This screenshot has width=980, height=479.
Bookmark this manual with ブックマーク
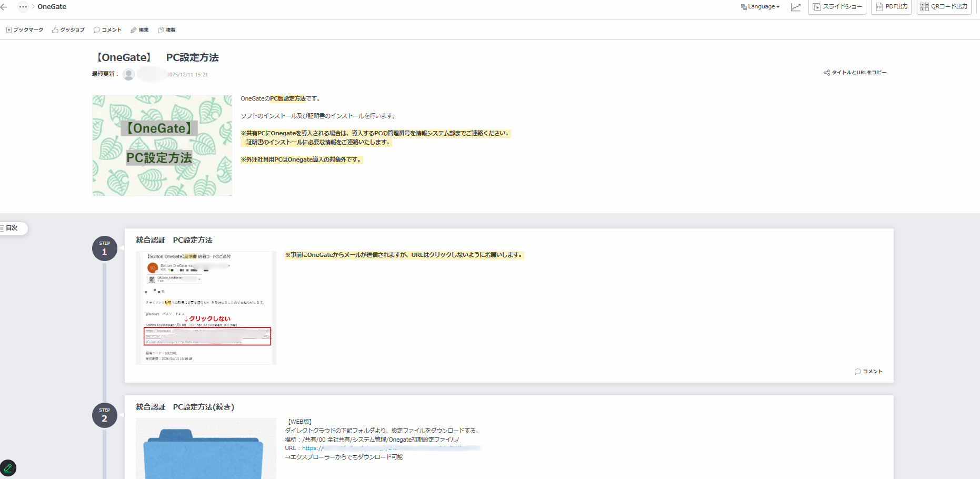(25, 30)
